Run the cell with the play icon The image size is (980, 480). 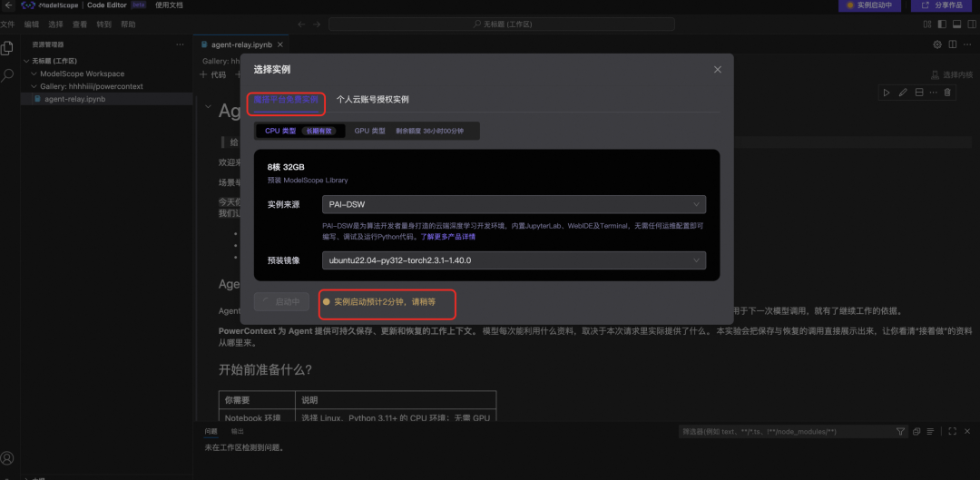[887, 93]
